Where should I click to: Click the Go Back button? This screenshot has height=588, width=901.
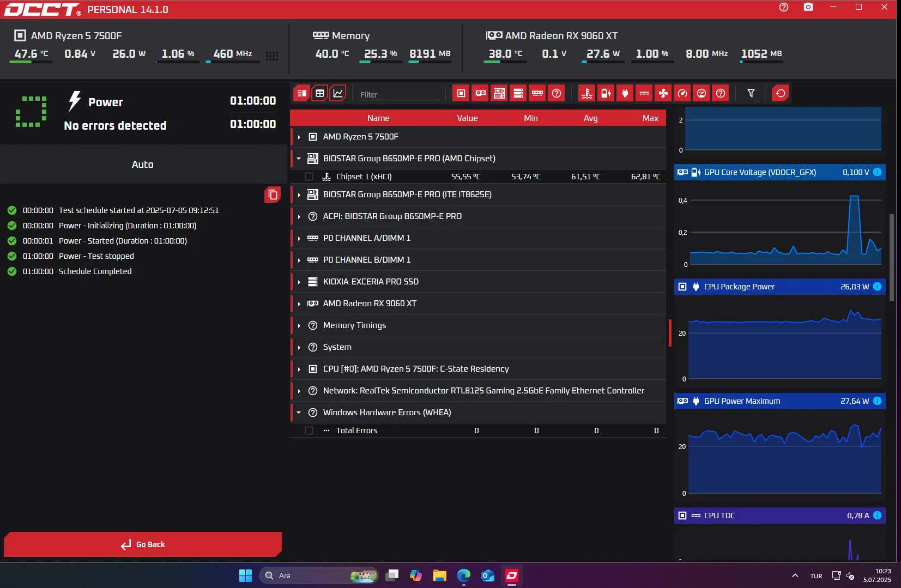pyautogui.click(x=143, y=544)
